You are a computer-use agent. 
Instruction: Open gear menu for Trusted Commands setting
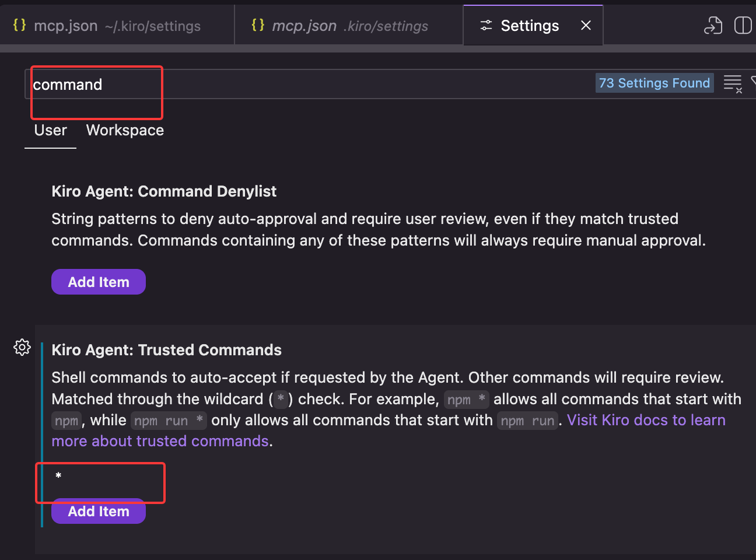click(22, 347)
